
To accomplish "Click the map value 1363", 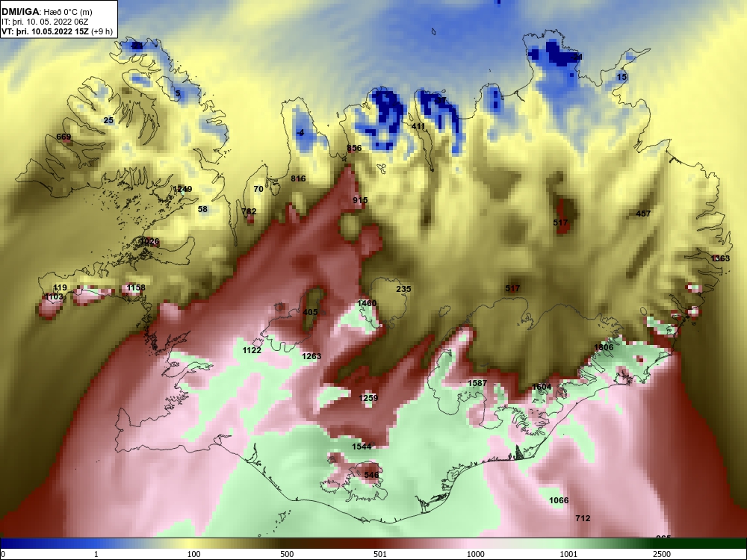I will pos(720,258).
